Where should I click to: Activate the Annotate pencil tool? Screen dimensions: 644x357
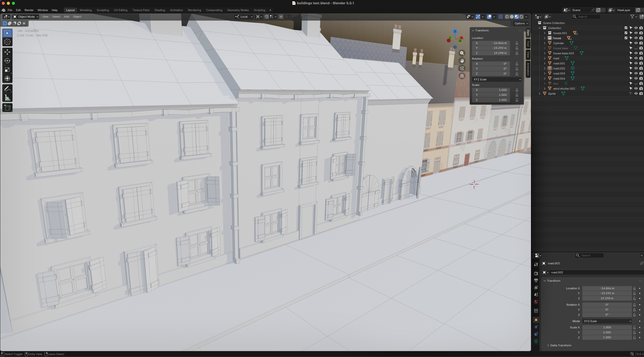click(x=7, y=89)
